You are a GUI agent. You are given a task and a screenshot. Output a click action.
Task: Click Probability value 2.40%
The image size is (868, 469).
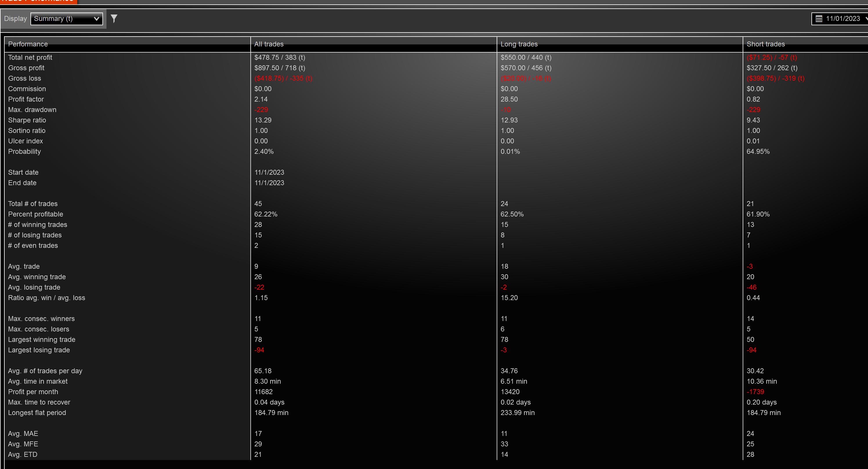point(264,151)
